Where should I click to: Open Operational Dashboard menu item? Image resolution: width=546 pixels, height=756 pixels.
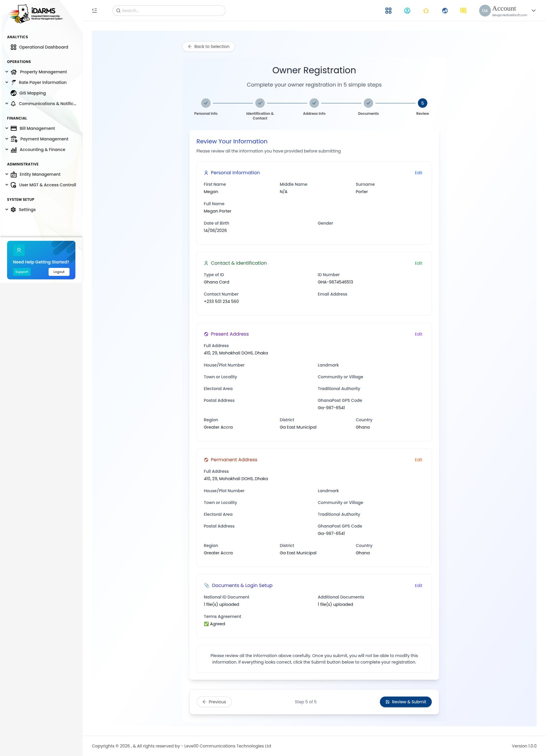pyautogui.click(x=39, y=47)
